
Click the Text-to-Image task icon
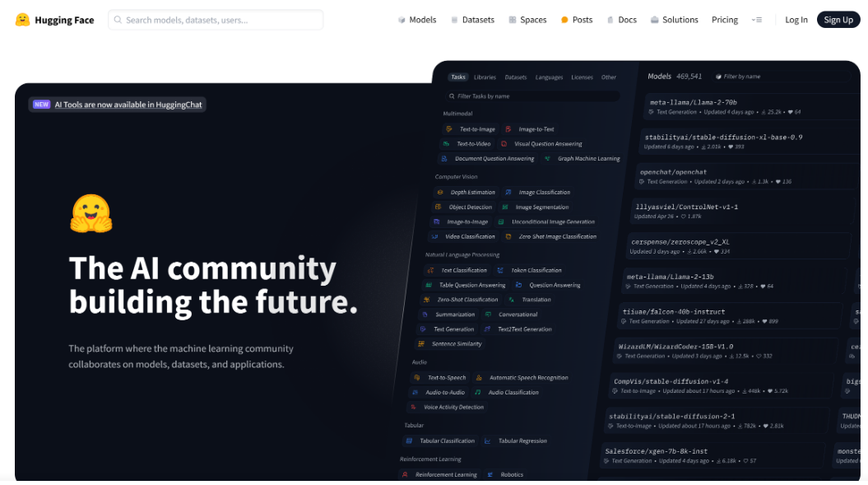click(x=449, y=129)
